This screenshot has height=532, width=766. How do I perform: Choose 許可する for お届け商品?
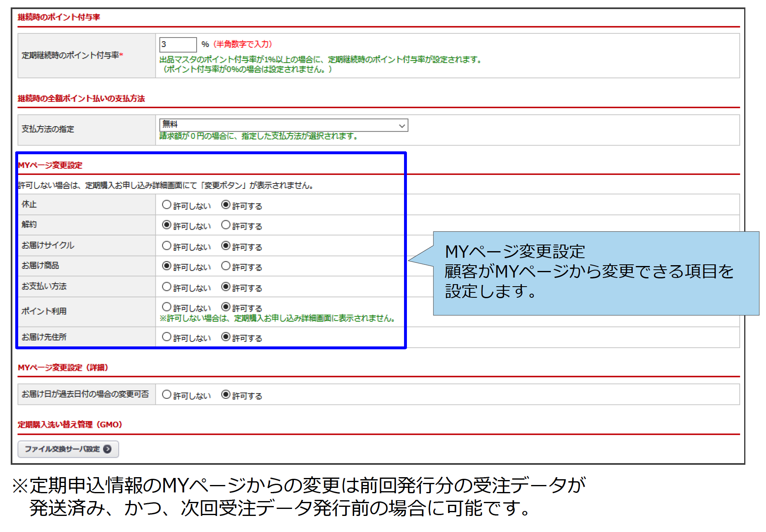point(226,266)
